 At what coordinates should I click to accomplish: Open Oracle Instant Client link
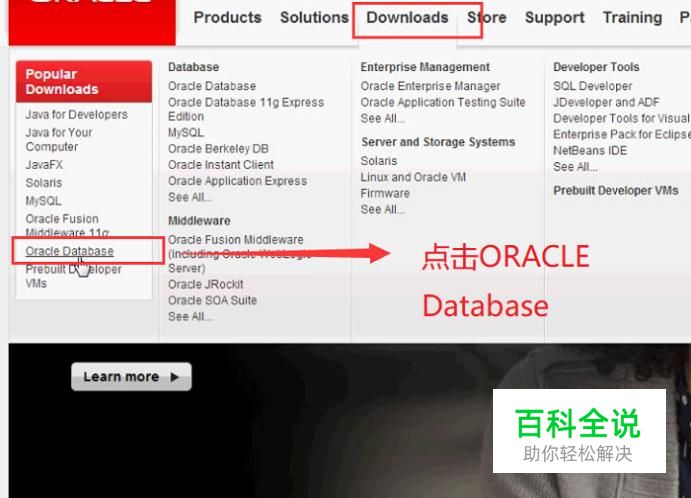pyautogui.click(x=221, y=165)
